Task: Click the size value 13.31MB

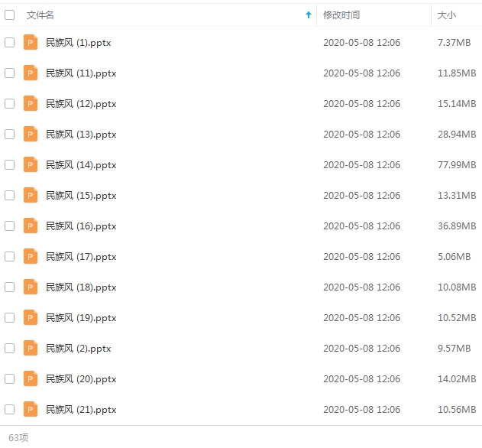Action: pyautogui.click(x=457, y=196)
